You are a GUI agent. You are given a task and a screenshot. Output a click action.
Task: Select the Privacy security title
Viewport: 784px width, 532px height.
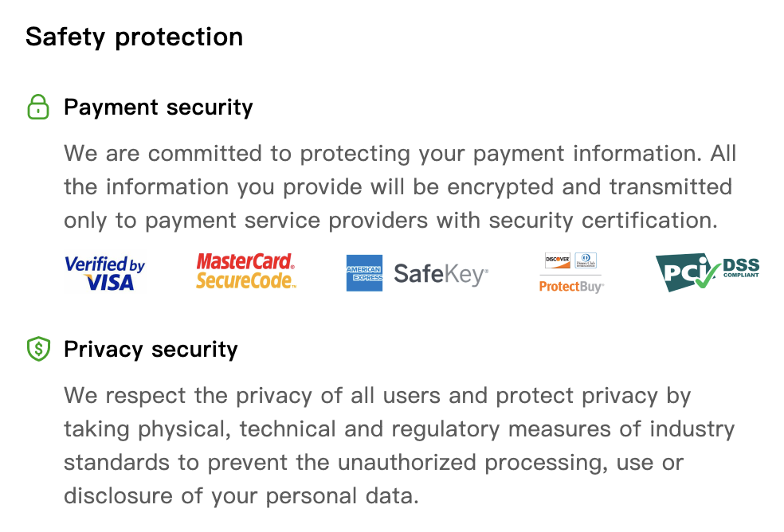[151, 349]
